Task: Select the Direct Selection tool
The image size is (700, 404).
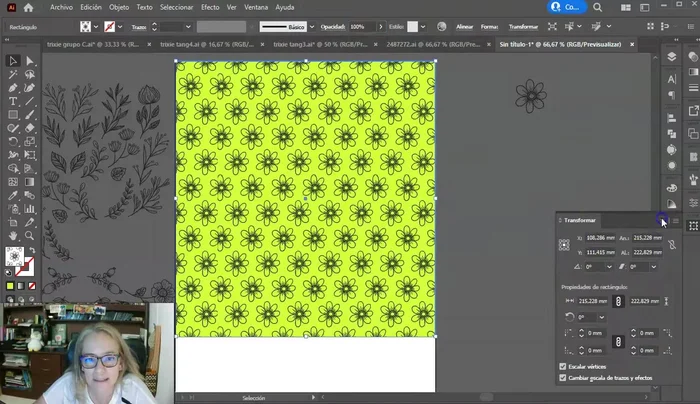Action: pyautogui.click(x=29, y=61)
